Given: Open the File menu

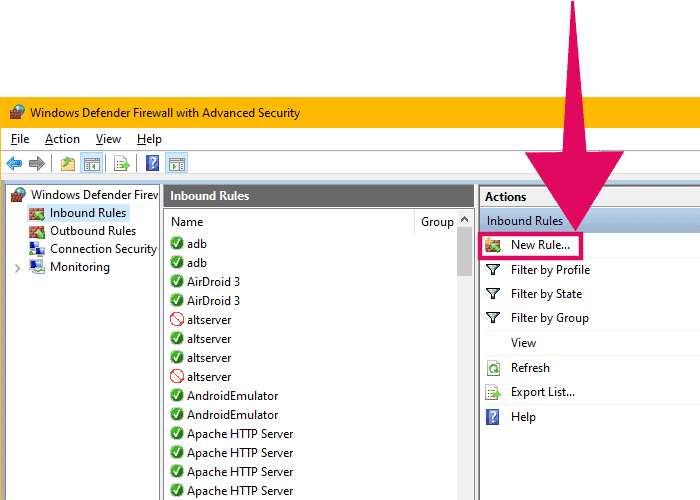Looking at the screenshot, I should 20,139.
